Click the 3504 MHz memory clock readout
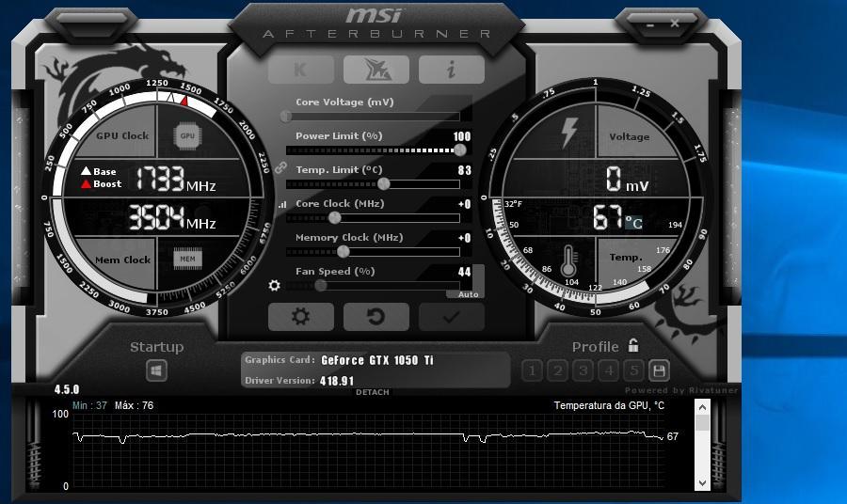Screen dimensions: 847x504 pos(172,217)
